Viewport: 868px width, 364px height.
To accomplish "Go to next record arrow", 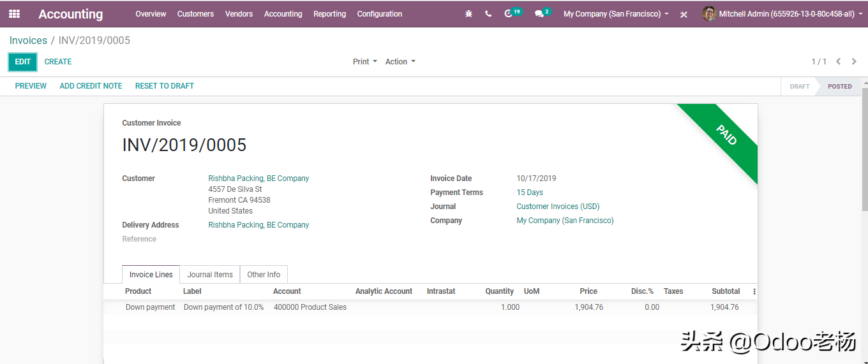I will [x=854, y=62].
